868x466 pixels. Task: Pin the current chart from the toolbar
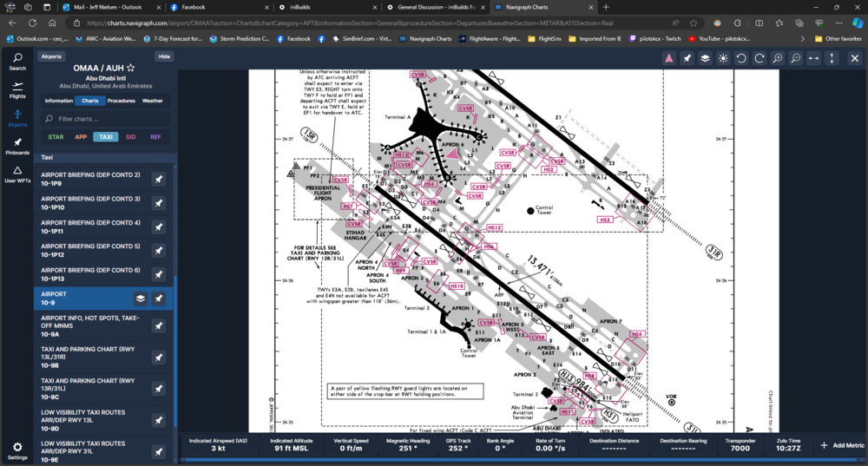(687, 58)
